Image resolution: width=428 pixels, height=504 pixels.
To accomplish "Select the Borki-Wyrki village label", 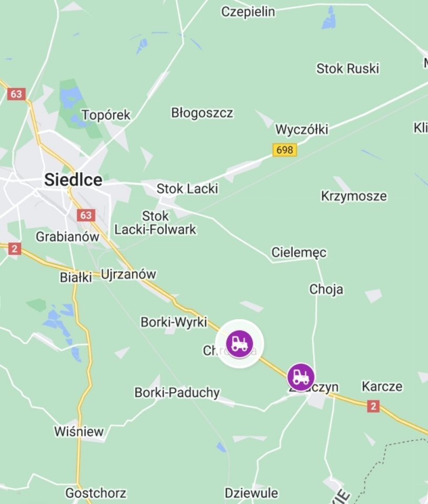I will coord(174,322).
